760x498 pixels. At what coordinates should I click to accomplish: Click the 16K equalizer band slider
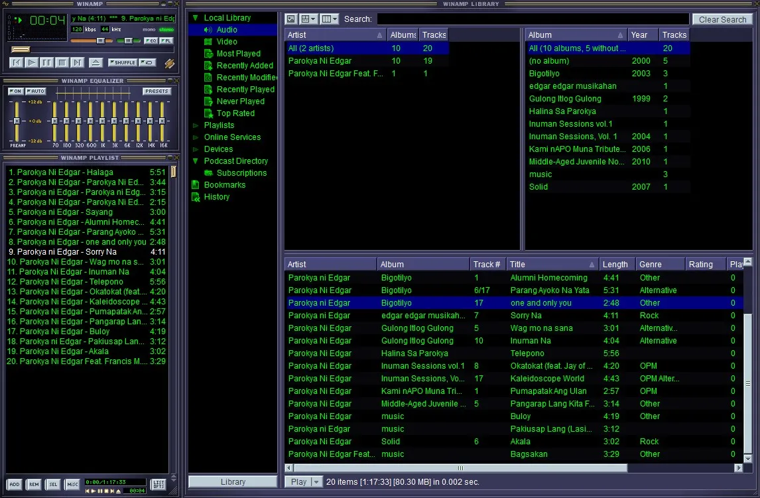162,121
